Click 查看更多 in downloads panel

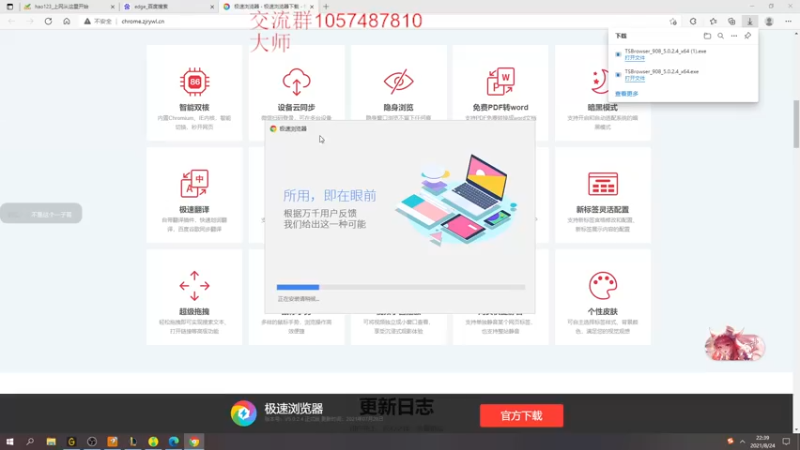[627, 94]
